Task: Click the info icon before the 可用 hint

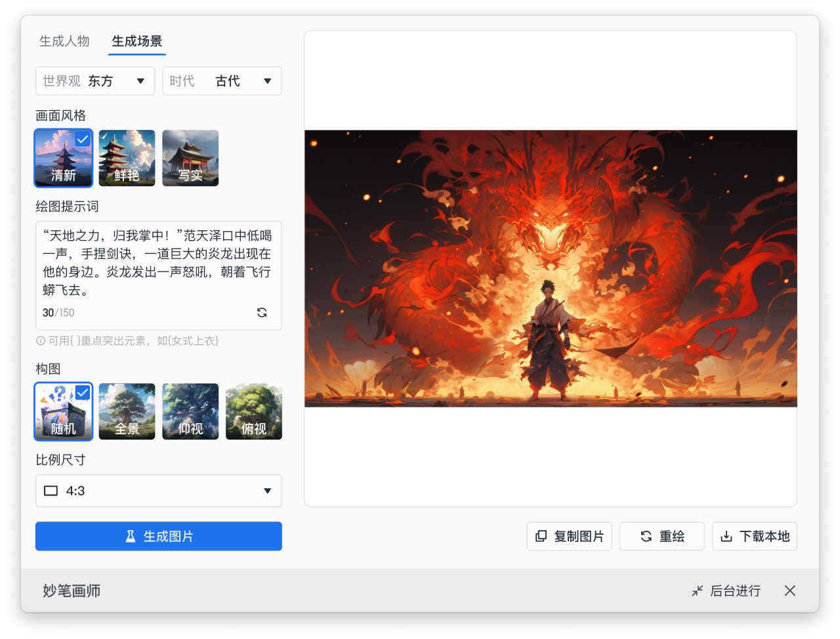Action: point(41,340)
